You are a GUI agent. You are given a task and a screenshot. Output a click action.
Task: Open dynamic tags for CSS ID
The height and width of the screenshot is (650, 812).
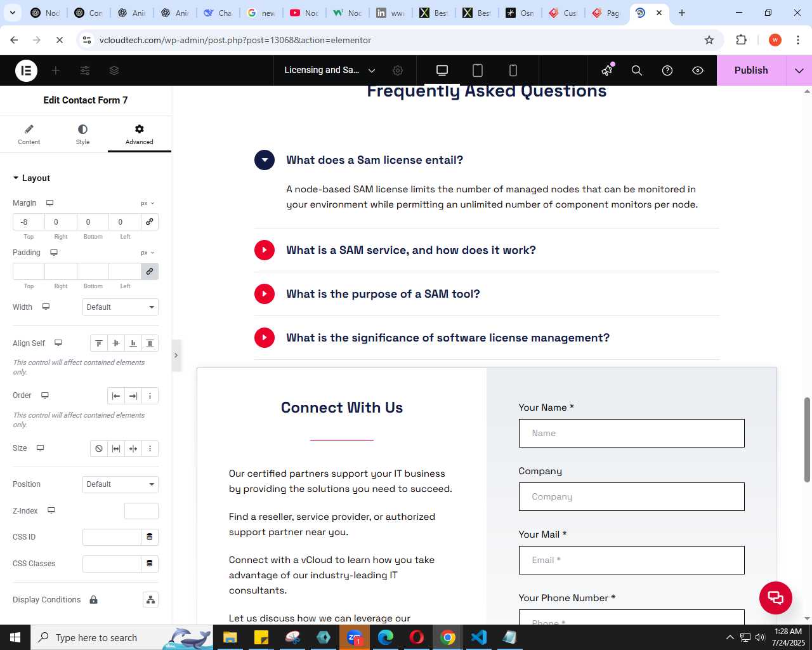coord(150,537)
